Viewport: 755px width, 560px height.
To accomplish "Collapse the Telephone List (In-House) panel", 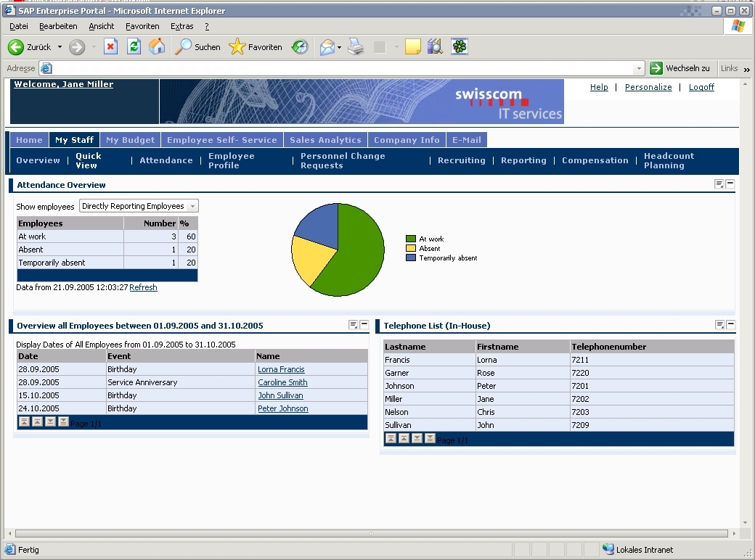I will [x=730, y=325].
